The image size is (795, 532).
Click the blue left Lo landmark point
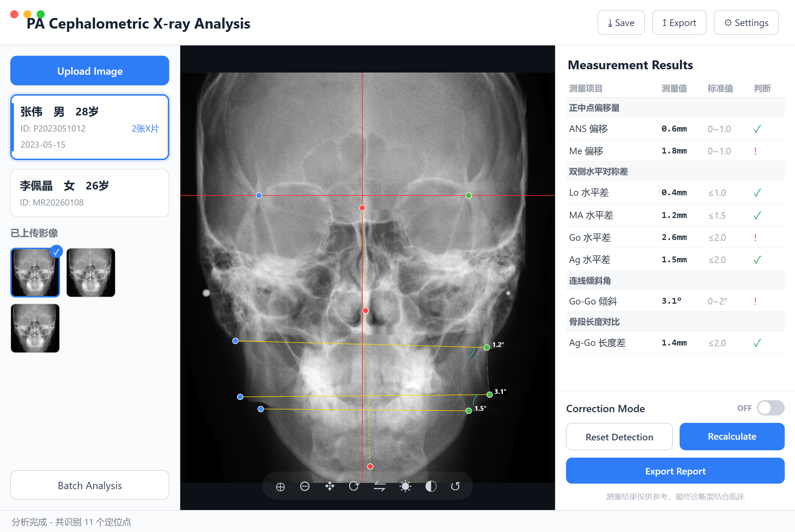point(259,196)
